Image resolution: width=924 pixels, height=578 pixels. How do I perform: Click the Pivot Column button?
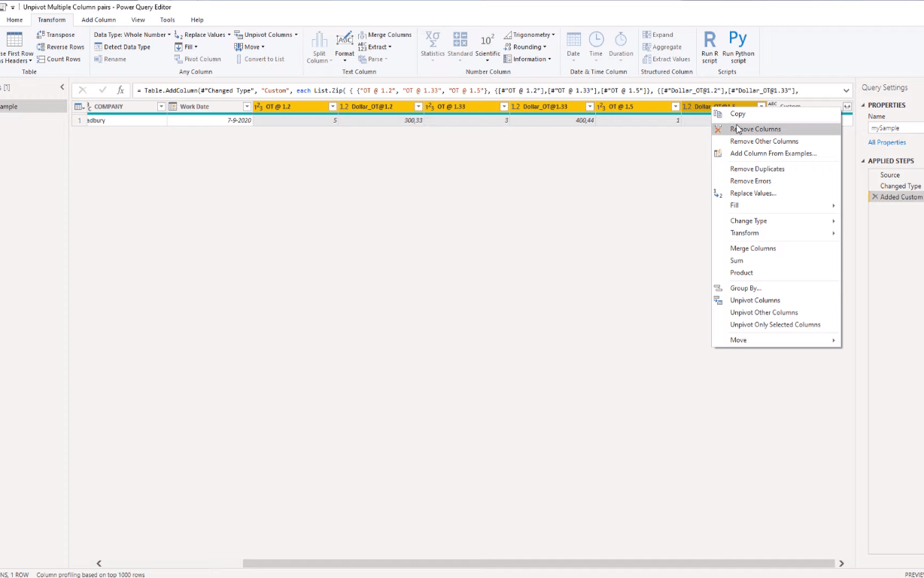point(198,59)
